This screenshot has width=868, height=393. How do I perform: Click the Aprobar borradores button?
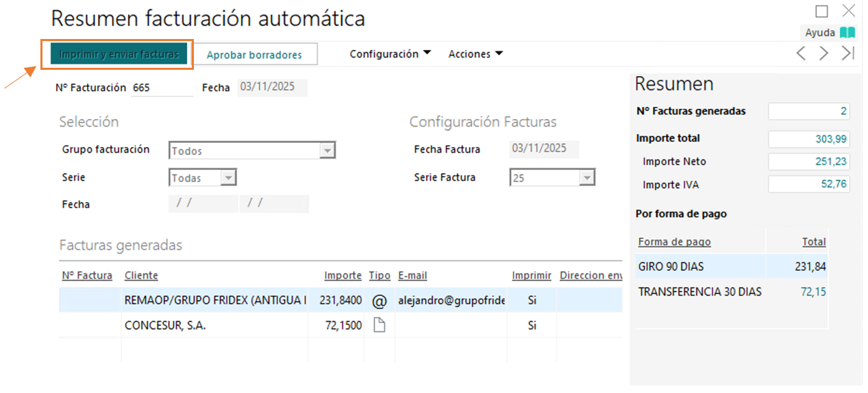[254, 55]
